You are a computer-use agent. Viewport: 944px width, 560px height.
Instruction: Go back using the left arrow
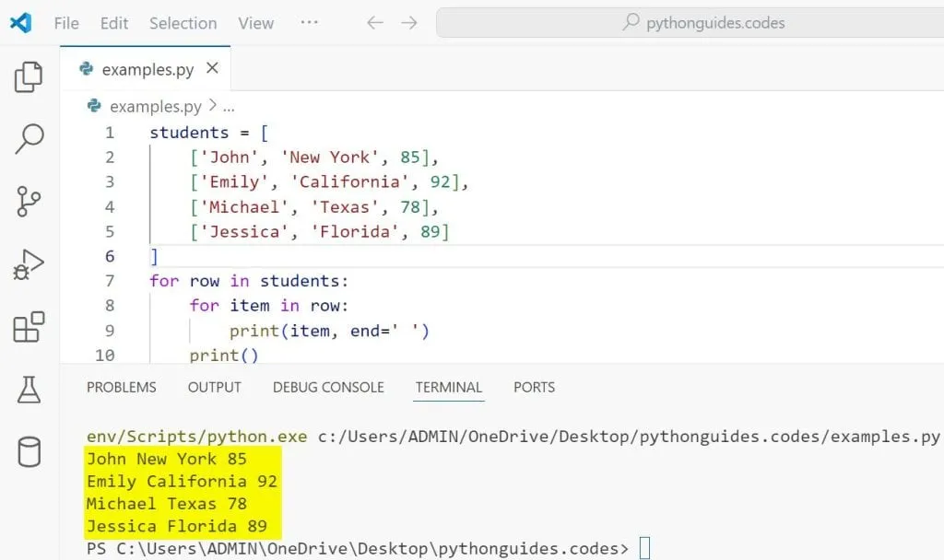click(x=374, y=23)
